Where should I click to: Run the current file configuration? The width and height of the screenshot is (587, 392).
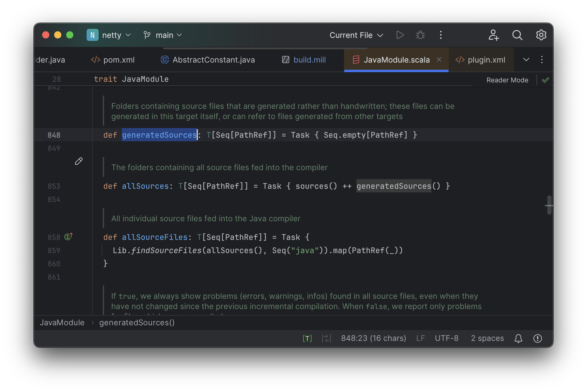click(400, 35)
